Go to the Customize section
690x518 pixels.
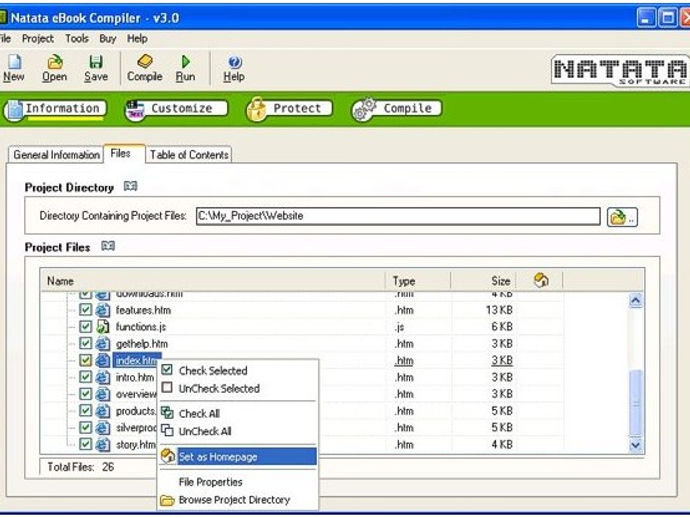[x=176, y=109]
